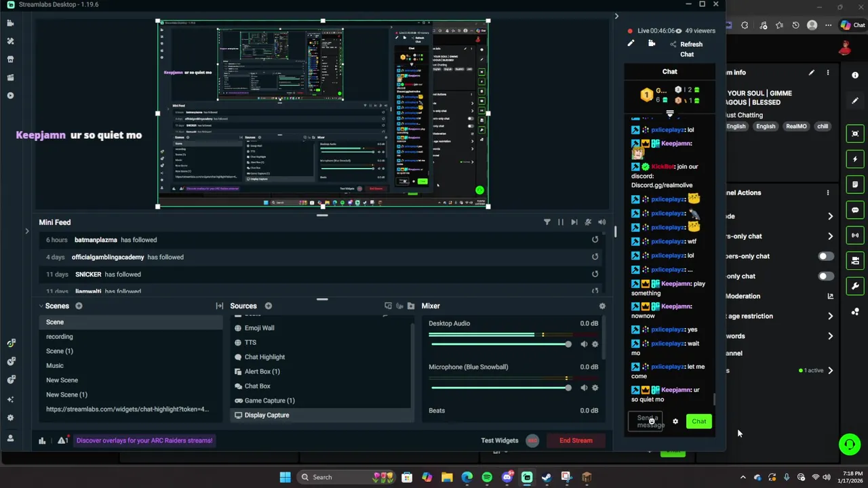Open Desktop Audio settings gear

[x=595, y=344]
